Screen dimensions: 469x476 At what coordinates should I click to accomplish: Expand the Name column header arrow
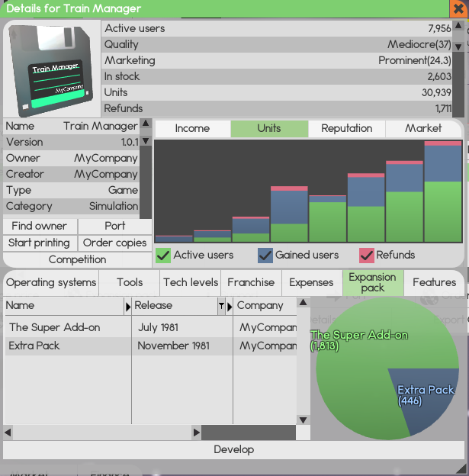(x=127, y=306)
